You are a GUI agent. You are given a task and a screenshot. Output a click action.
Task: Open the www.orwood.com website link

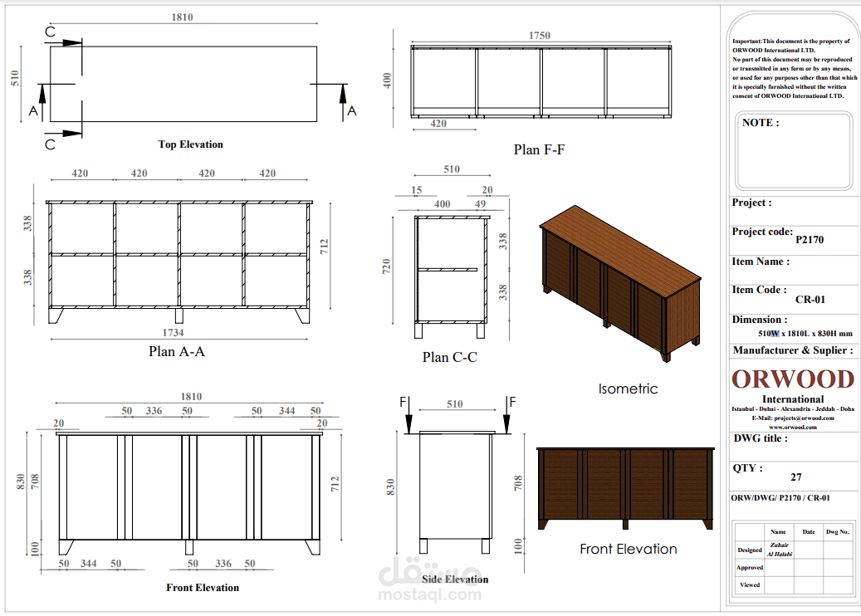[793, 428]
